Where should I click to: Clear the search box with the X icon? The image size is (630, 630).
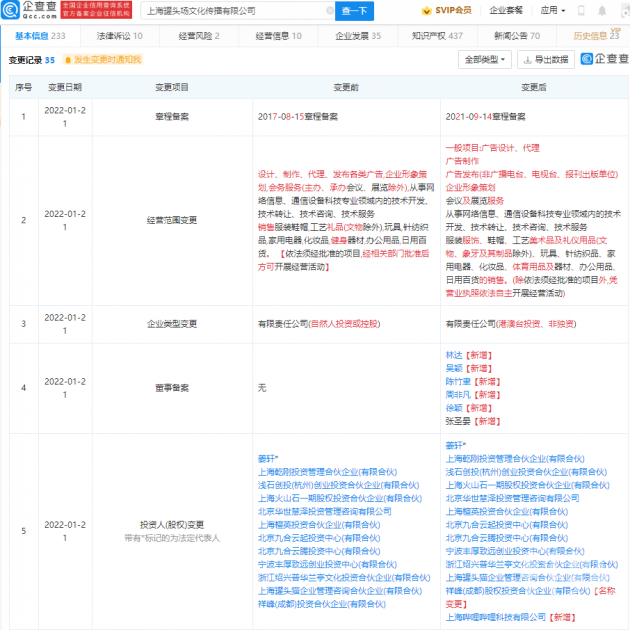coord(326,10)
